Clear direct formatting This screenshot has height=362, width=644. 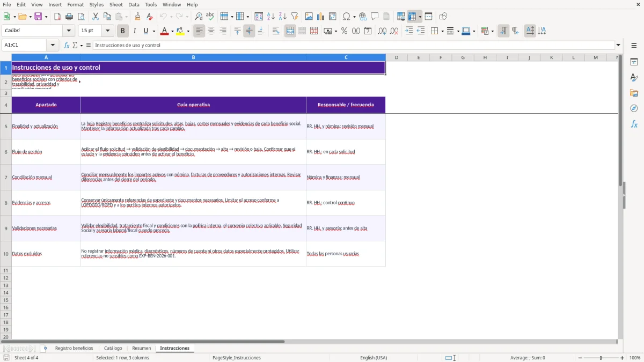149,17
